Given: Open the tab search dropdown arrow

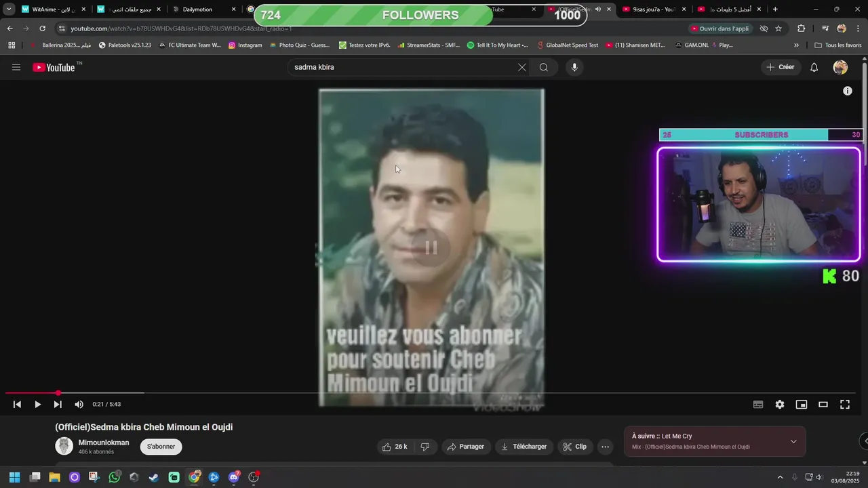Looking at the screenshot, I should pyautogui.click(x=9, y=9).
